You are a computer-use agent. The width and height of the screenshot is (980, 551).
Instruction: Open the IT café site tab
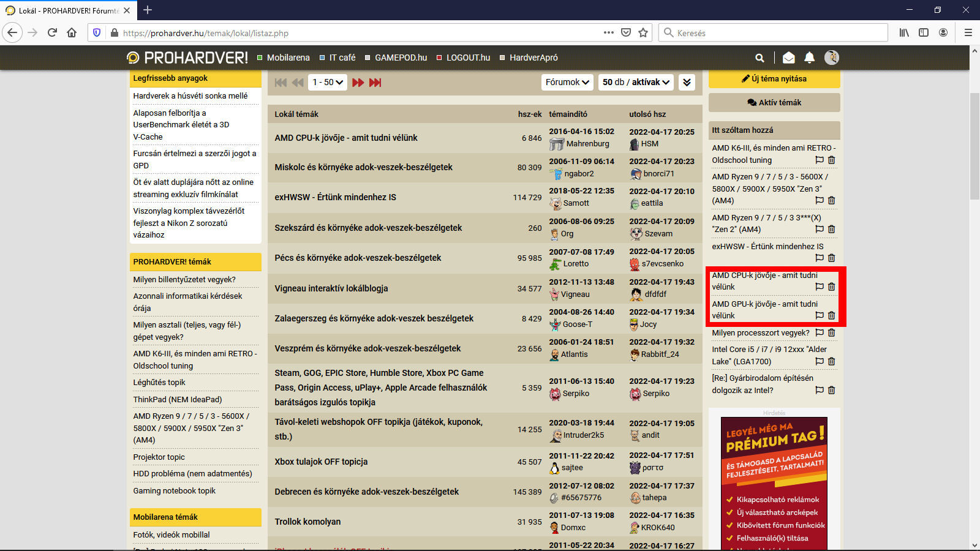click(x=337, y=58)
